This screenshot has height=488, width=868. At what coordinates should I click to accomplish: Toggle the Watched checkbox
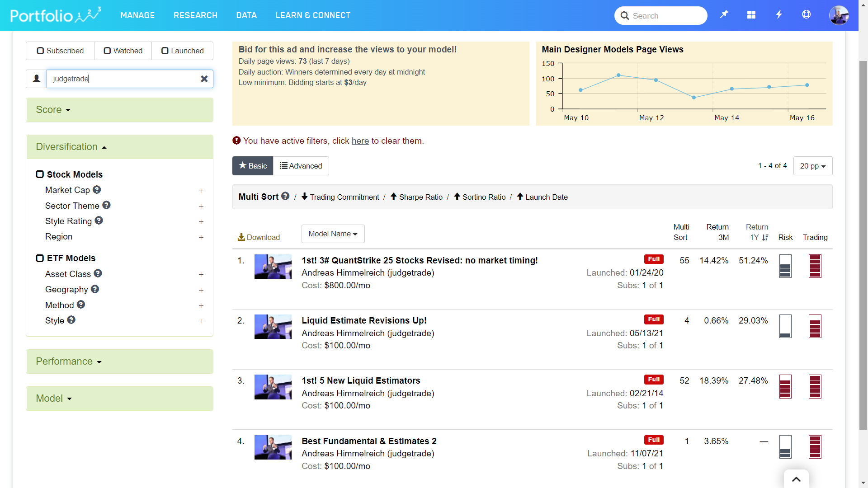point(107,51)
